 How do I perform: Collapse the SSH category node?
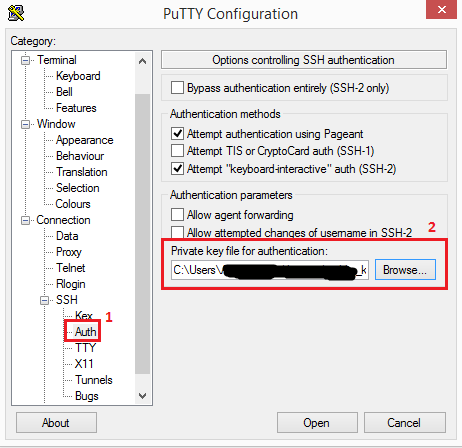[x=44, y=301]
